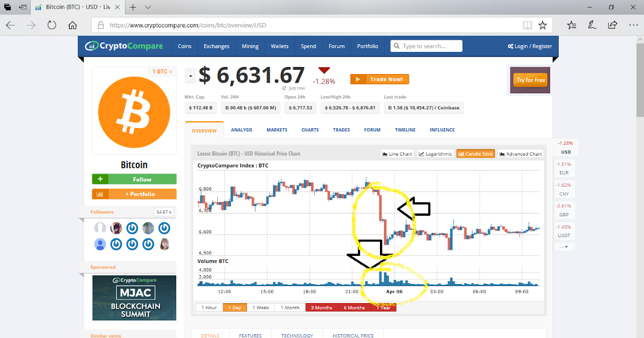Open the Advanced Chart view
Image resolution: width=644 pixels, height=338 pixels.
521,154
